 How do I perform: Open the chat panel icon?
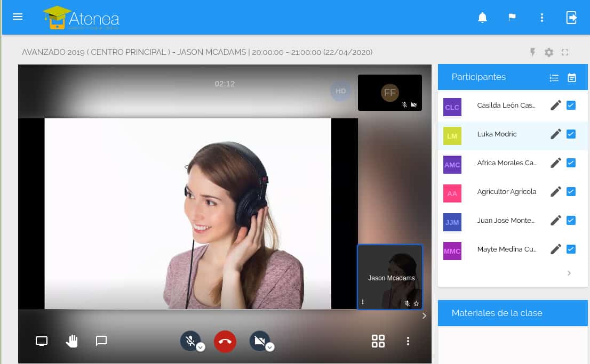point(101,341)
